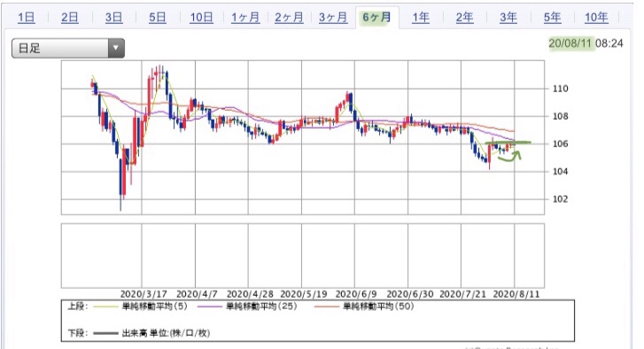644x349 pixels.
Task: Click the active 6ヶ月 tab
Action: click(376, 18)
